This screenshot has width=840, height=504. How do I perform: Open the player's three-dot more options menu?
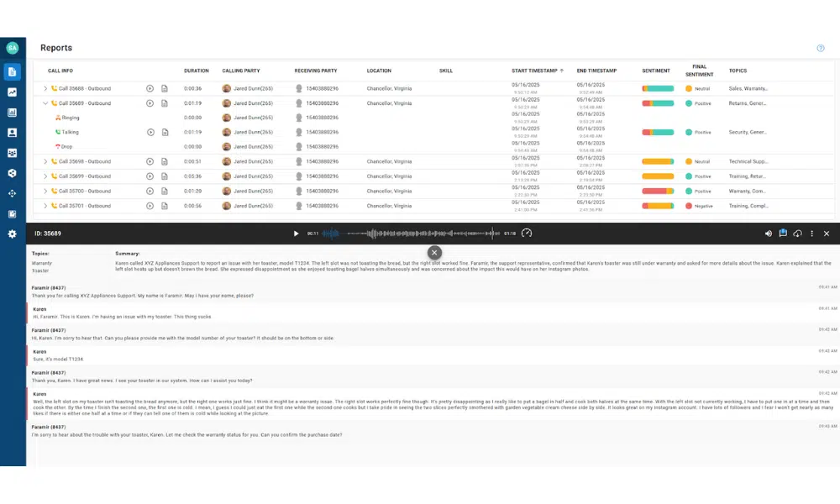pos(811,234)
